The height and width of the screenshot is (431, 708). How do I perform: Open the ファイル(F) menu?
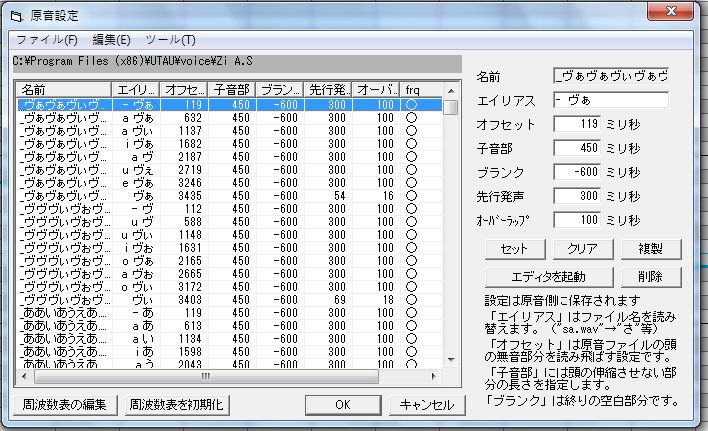tap(47, 40)
